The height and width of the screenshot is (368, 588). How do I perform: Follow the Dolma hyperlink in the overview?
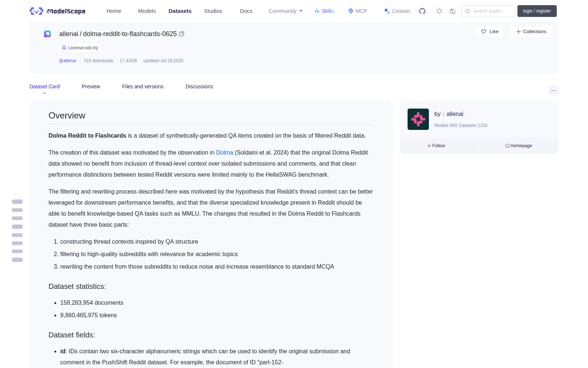tap(225, 152)
